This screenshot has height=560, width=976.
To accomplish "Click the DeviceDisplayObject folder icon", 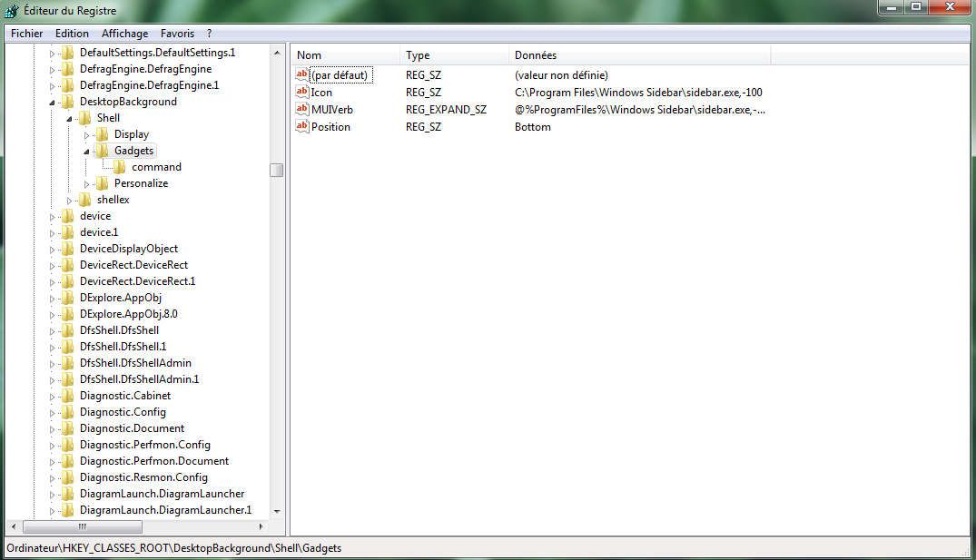I will (68, 249).
